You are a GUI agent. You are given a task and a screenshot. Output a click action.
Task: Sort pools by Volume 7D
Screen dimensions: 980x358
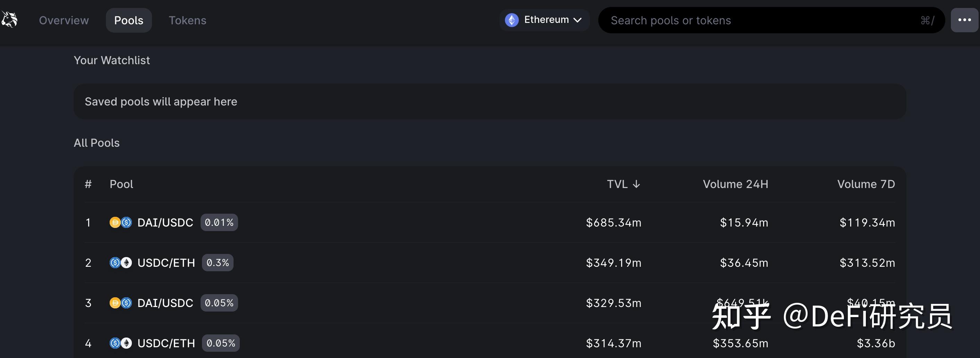(x=865, y=185)
